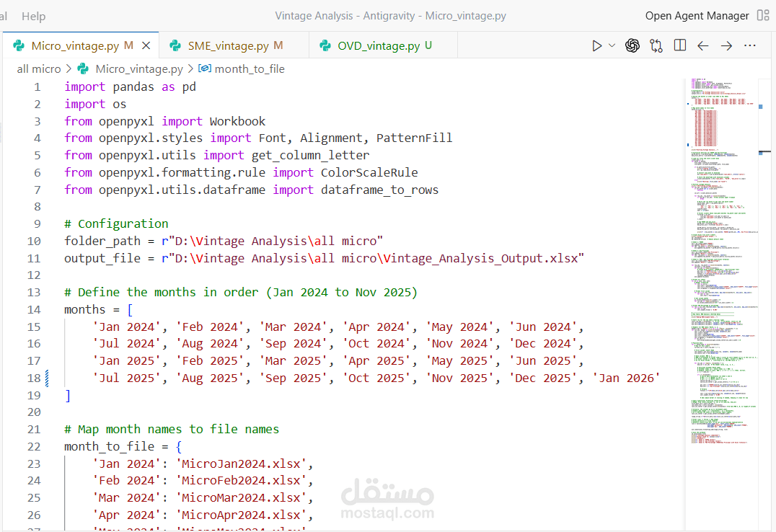This screenshot has width=776, height=532.
Task: Click 'Dec 2024' string on line 16
Action: 543,344
